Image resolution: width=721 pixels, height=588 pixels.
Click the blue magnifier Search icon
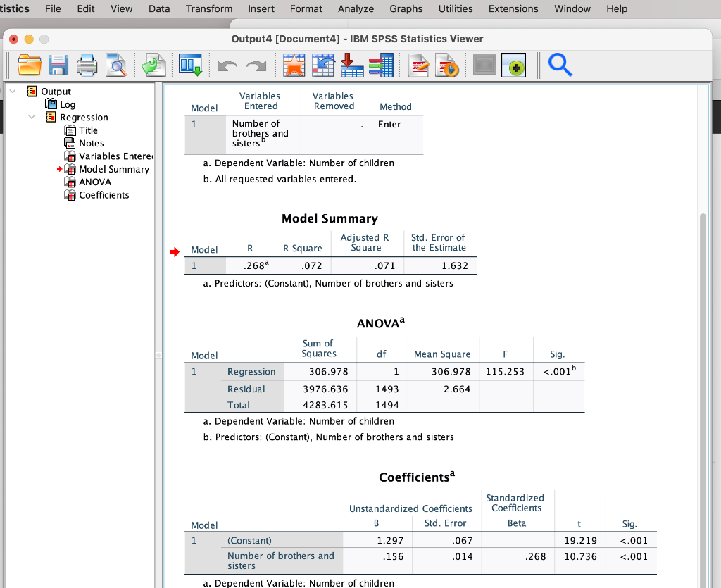click(x=560, y=65)
